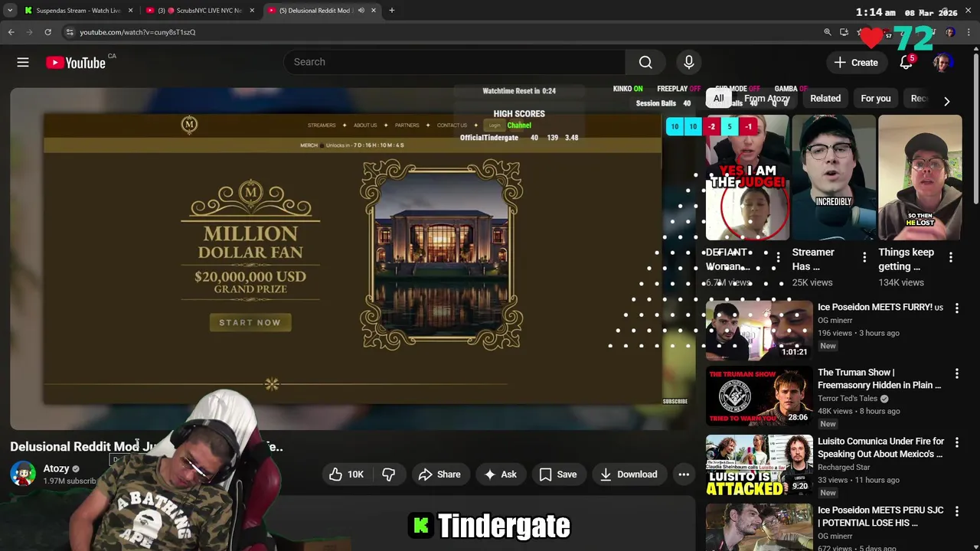Click the SUBSCRIBE watermark in the video player

tap(675, 401)
